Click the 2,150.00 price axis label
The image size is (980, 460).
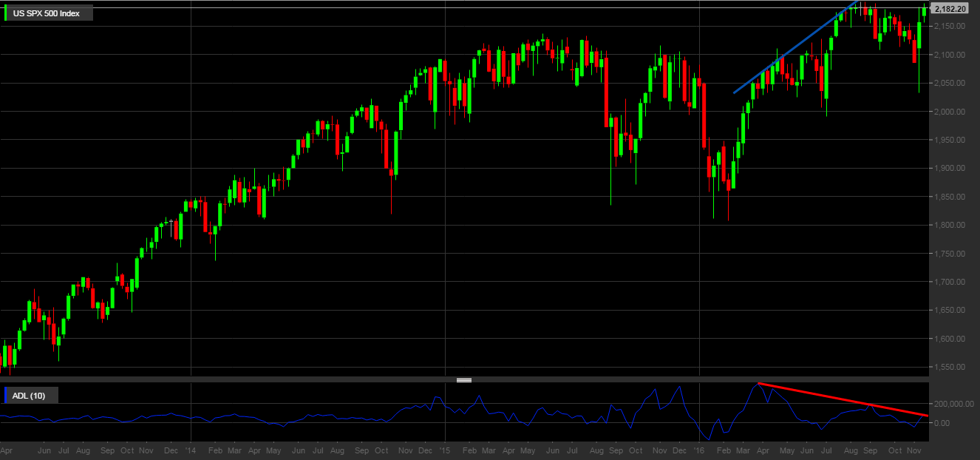(x=950, y=27)
